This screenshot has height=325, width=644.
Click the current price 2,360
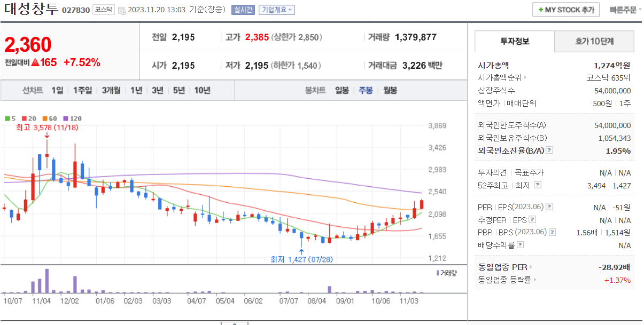[28, 45]
